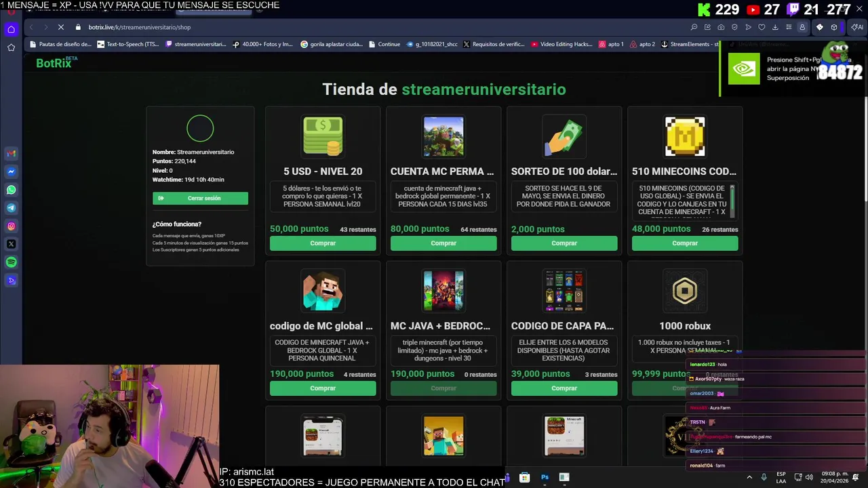Click the CUENTA MC PERMA Minecraft thumbnail

pos(443,136)
